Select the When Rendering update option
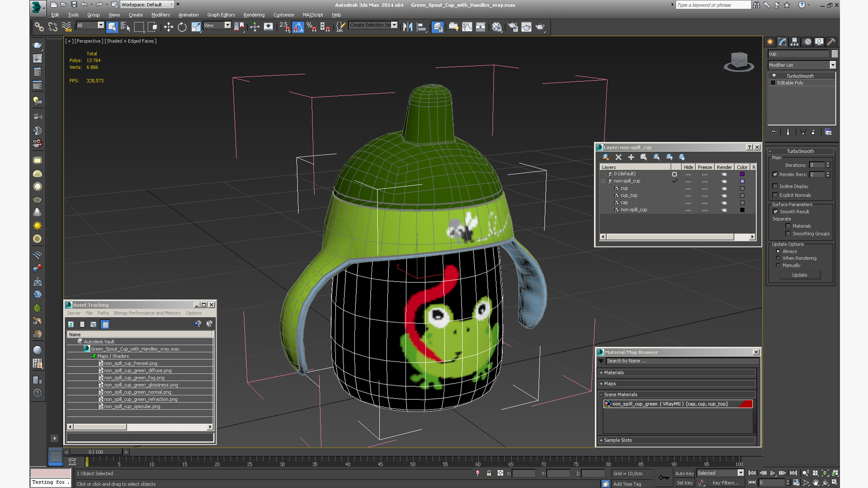The width and height of the screenshot is (868, 488). pos(778,258)
